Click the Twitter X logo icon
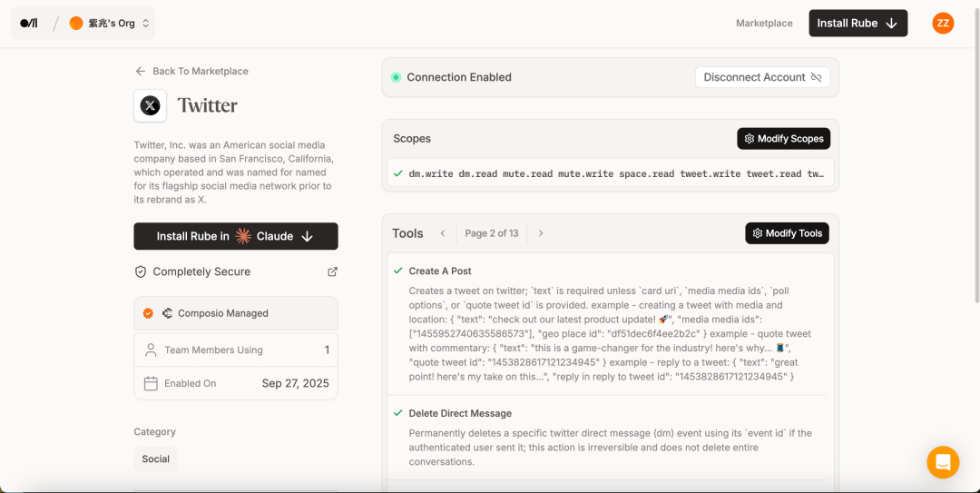The width and height of the screenshot is (980, 493). tap(151, 105)
